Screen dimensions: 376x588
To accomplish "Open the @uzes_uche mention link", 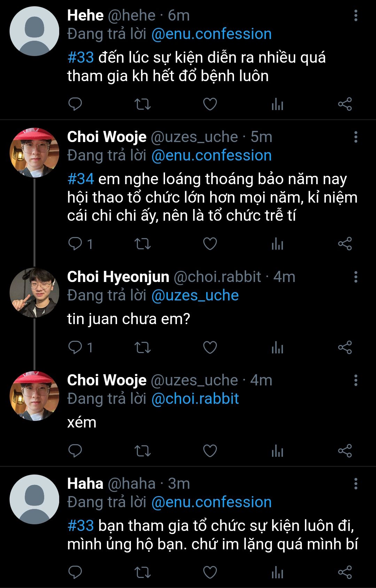I will pyautogui.click(x=195, y=295).
